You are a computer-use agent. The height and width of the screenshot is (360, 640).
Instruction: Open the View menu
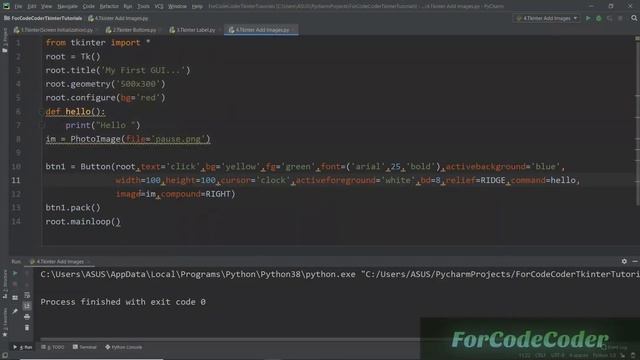click(x=47, y=7)
